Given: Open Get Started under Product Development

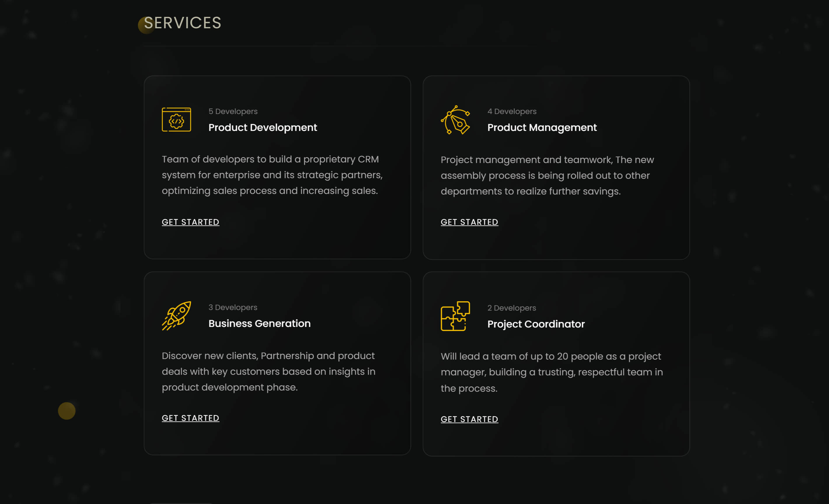Looking at the screenshot, I should (x=191, y=222).
